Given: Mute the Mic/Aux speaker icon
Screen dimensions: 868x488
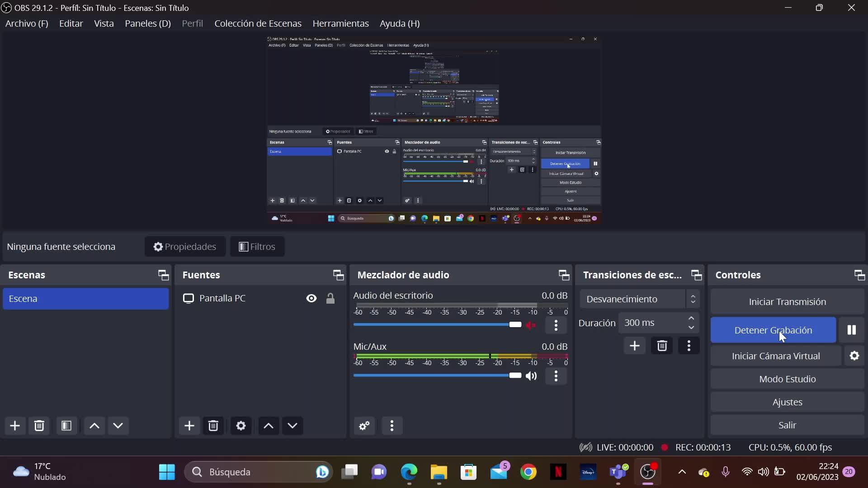Looking at the screenshot, I should pos(531,376).
